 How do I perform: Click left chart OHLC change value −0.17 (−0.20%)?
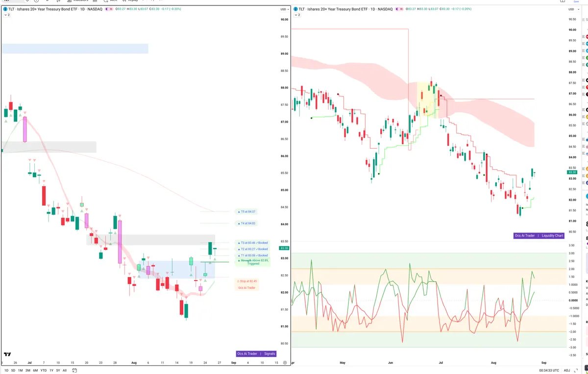(x=171, y=9)
